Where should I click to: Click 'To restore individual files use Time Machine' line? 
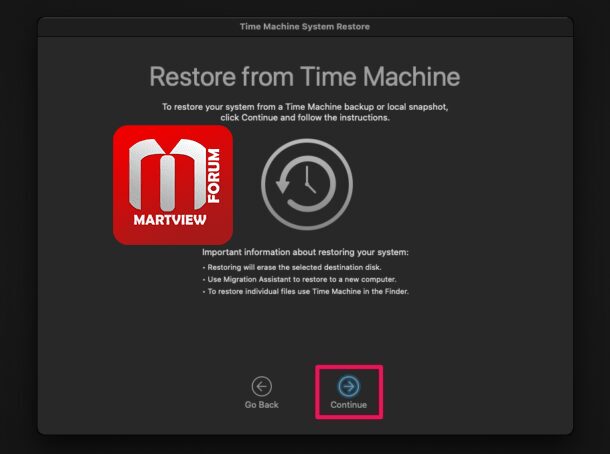pyautogui.click(x=308, y=291)
